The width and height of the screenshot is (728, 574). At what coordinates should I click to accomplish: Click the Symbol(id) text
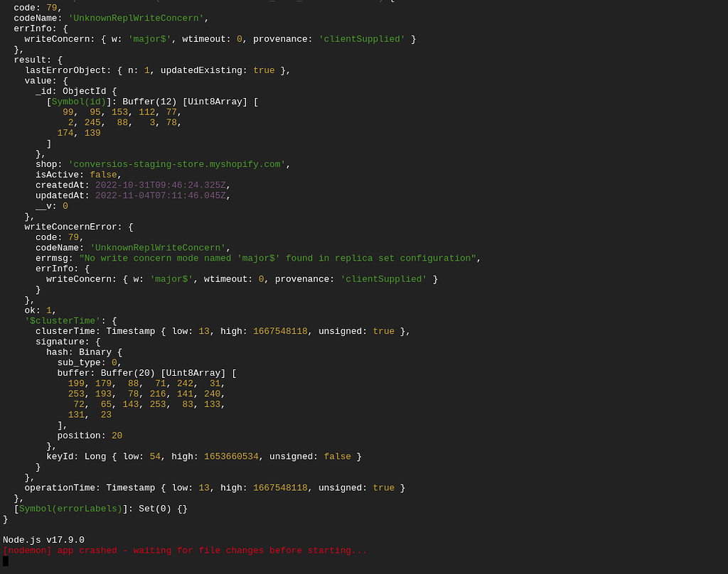pyautogui.click(x=78, y=102)
